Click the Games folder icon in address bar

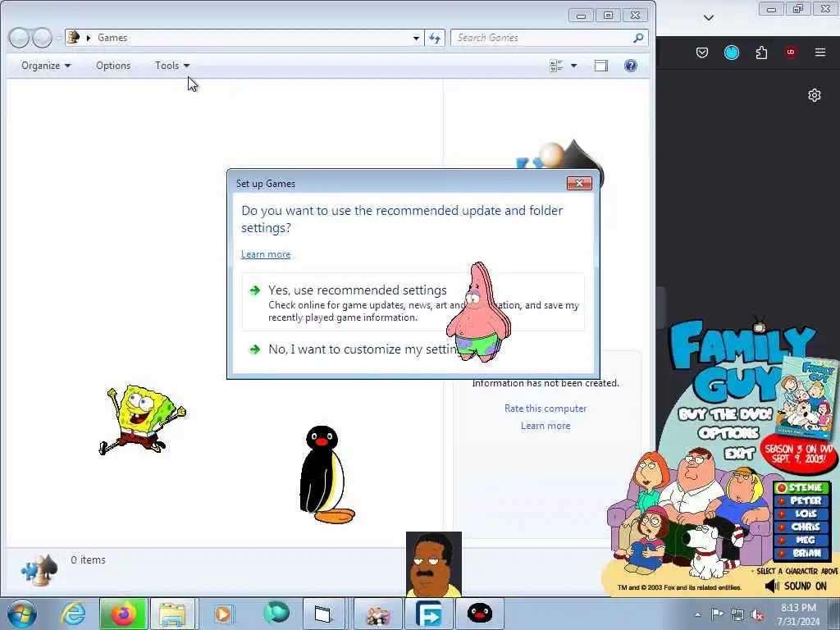tap(73, 38)
